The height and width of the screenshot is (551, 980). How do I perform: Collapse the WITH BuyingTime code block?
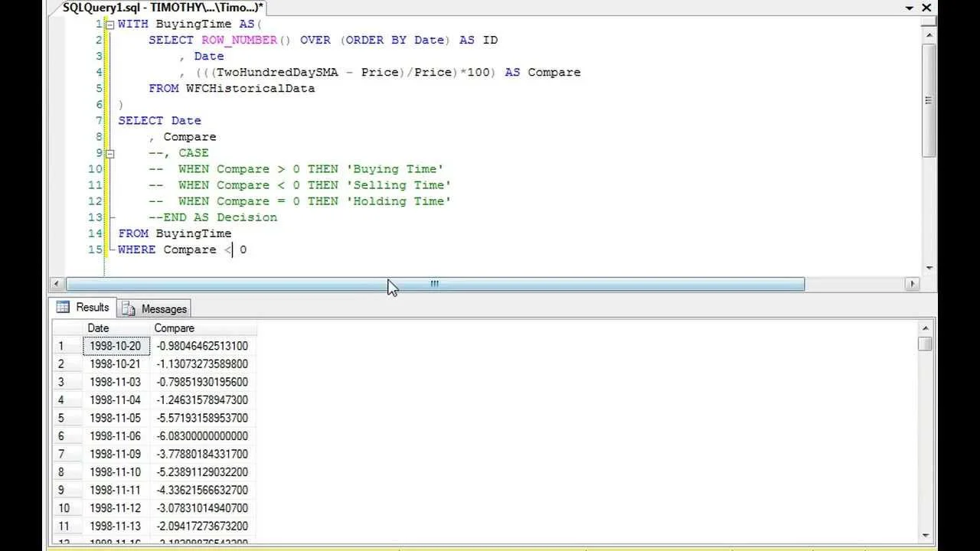tap(110, 24)
